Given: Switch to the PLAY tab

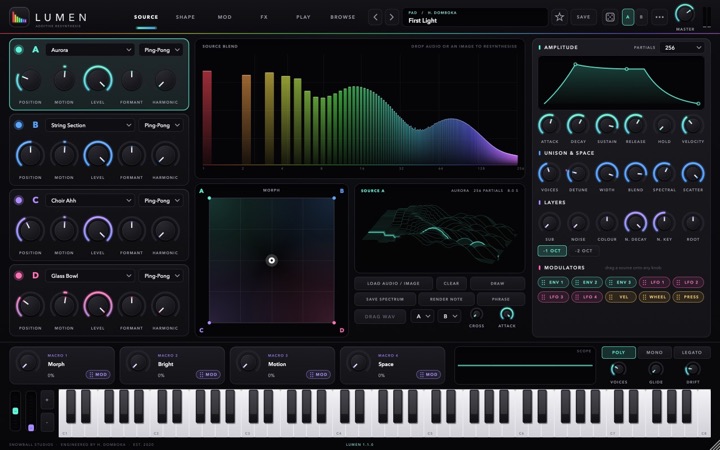Looking at the screenshot, I should [303, 17].
